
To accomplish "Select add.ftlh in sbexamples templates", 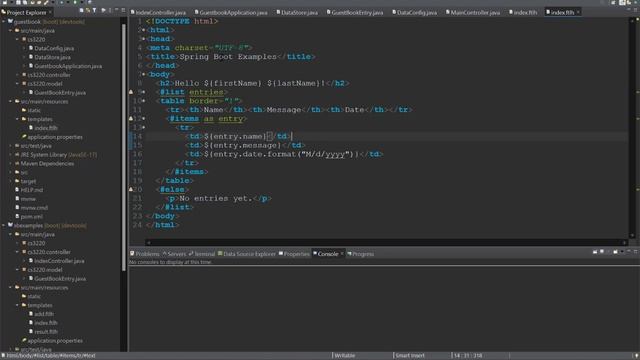I will (44, 314).
